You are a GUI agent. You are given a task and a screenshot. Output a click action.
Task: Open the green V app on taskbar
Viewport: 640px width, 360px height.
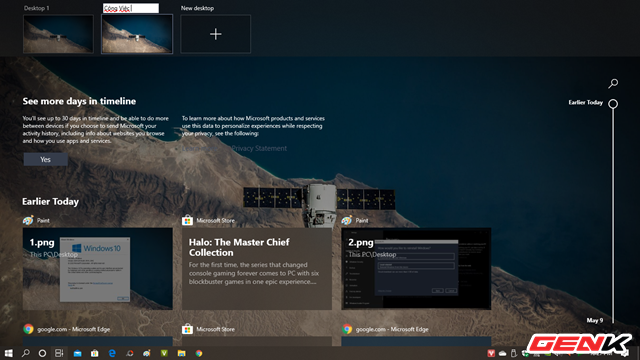click(164, 353)
